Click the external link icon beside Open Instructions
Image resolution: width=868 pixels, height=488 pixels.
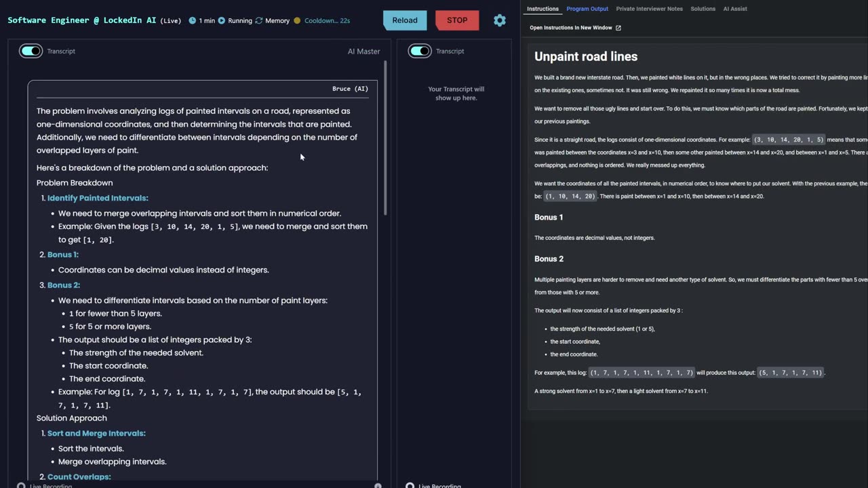pos(618,28)
